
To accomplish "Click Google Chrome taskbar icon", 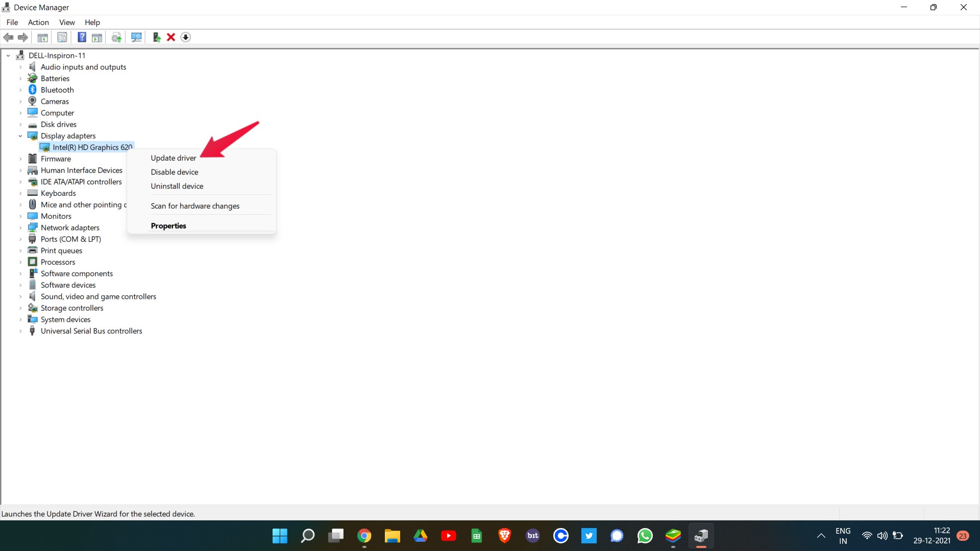I will [363, 536].
